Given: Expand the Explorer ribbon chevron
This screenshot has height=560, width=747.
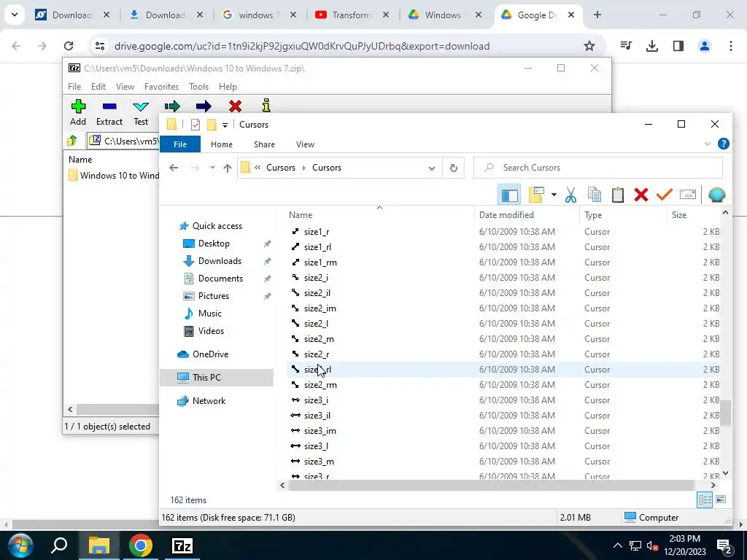Looking at the screenshot, I should (708, 144).
